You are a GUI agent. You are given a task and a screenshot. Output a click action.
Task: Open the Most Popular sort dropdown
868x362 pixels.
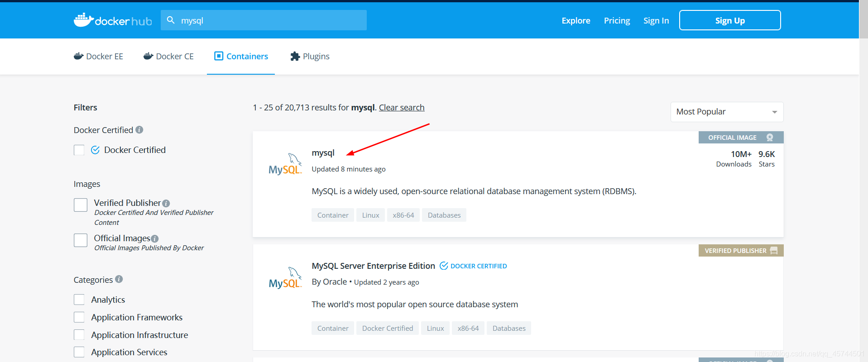(x=727, y=112)
